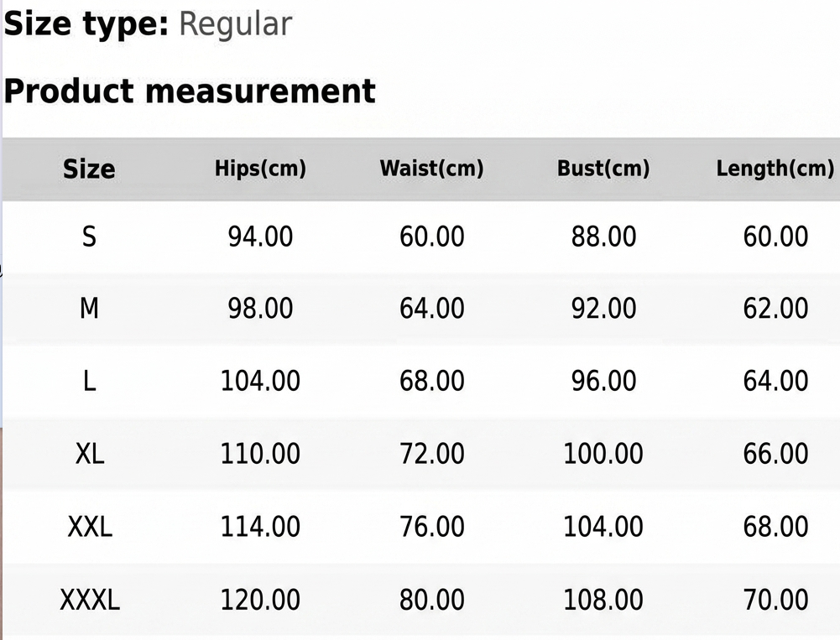Click the 92.00 bust value for size M
The image size is (840, 640).
[603, 310]
